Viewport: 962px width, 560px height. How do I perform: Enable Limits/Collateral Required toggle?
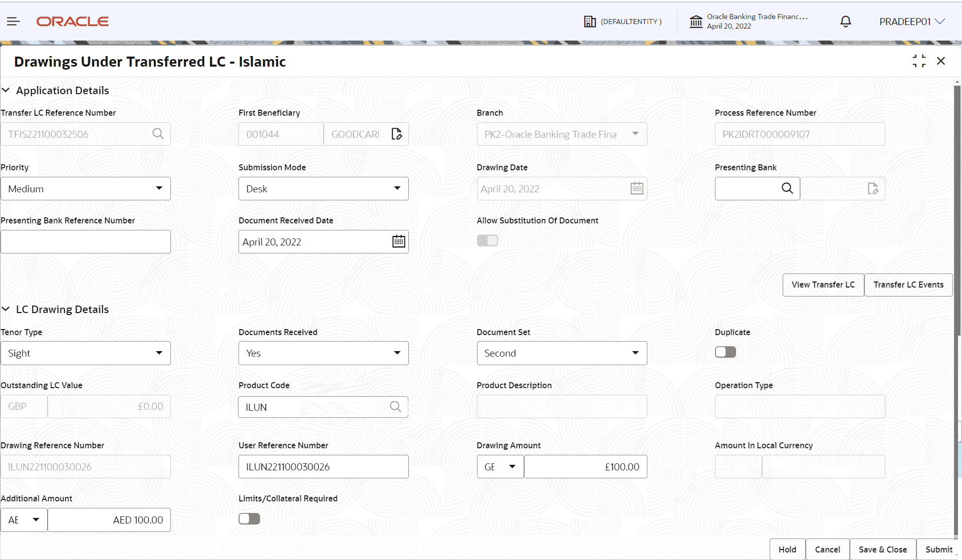tap(249, 518)
